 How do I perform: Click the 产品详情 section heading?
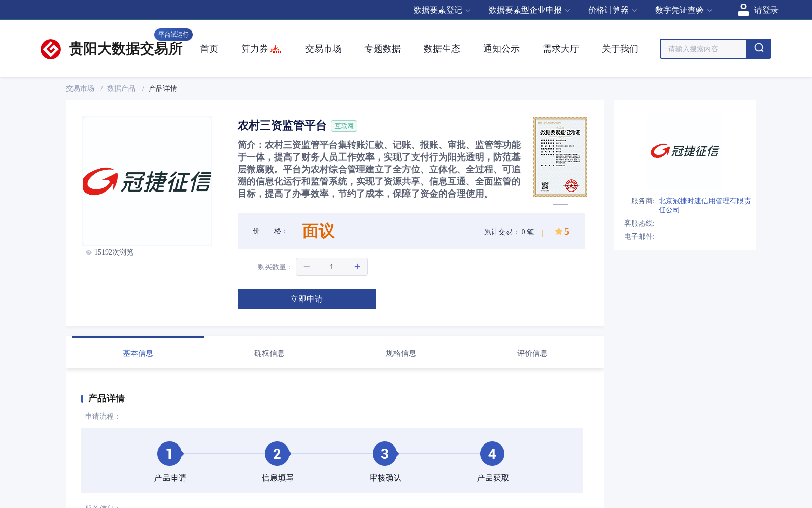(x=107, y=398)
